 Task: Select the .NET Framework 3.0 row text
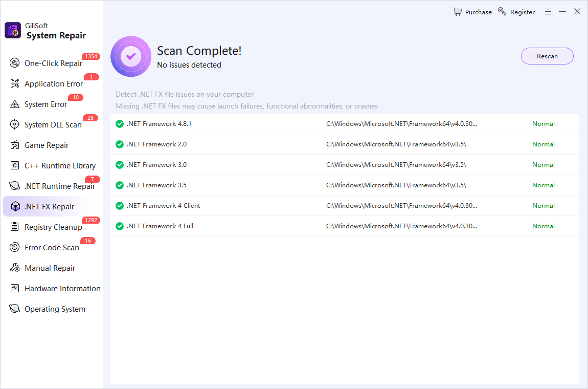[x=157, y=164]
